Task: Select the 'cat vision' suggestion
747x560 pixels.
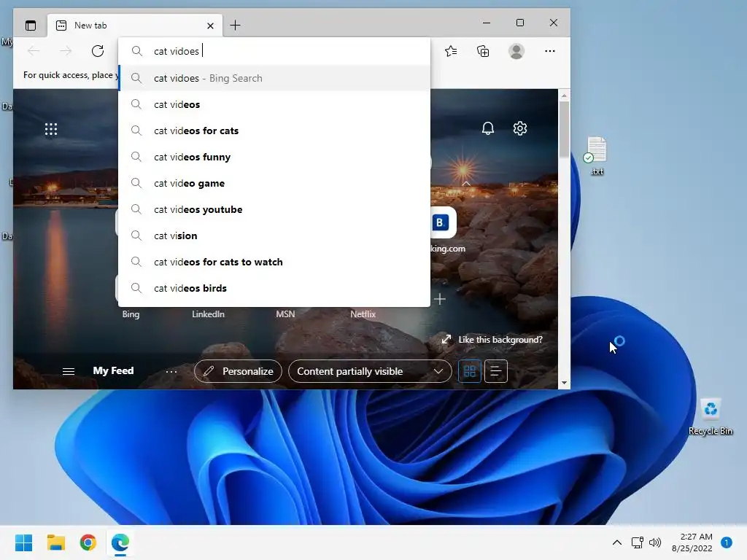Action: pyautogui.click(x=274, y=236)
